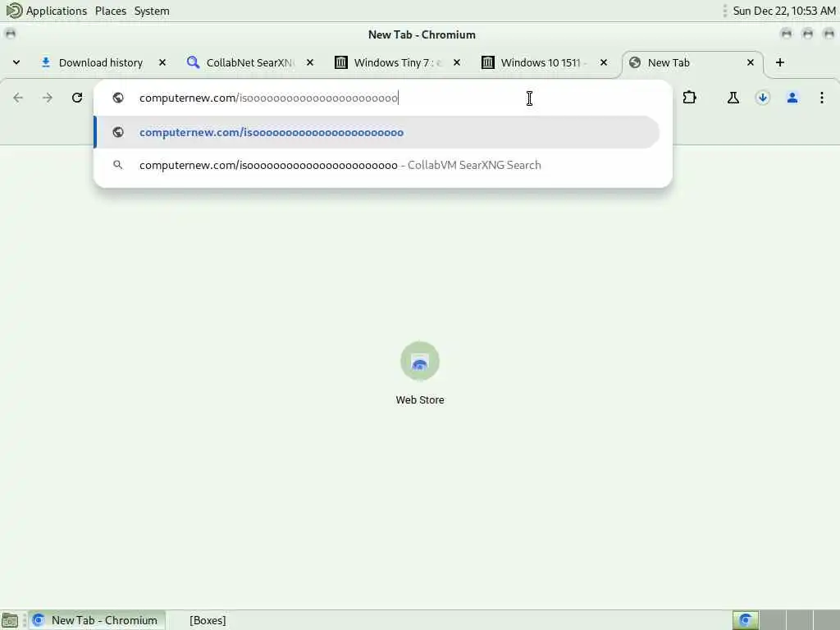Open the Places menu
Screen dimensions: 840x630
click(111, 11)
